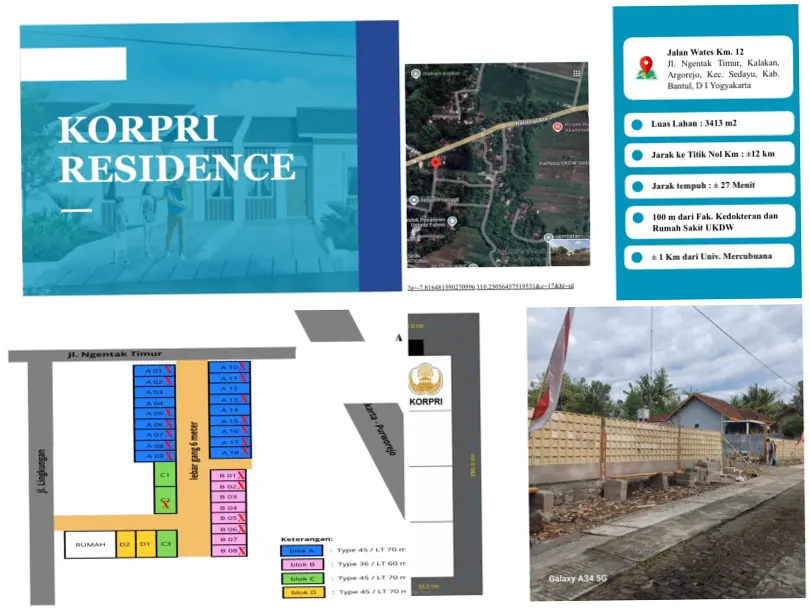This screenshot has height=612, width=810.
Task: Select the bullet beside Luas Lahan 3413 m2
Action: point(635,123)
